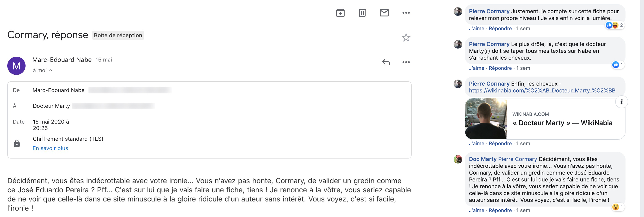Like the first Pierre Cormary comment
This screenshot has width=644, height=217.
(476, 29)
